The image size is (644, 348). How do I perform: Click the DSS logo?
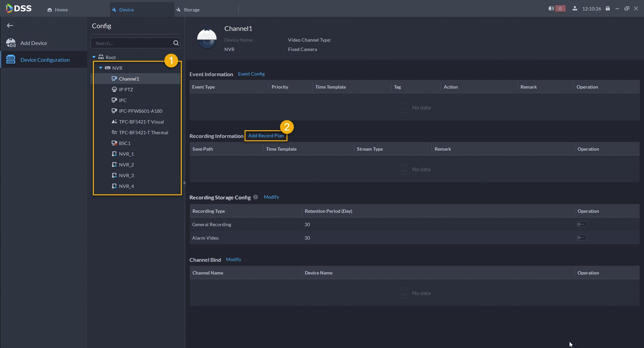(x=19, y=8)
